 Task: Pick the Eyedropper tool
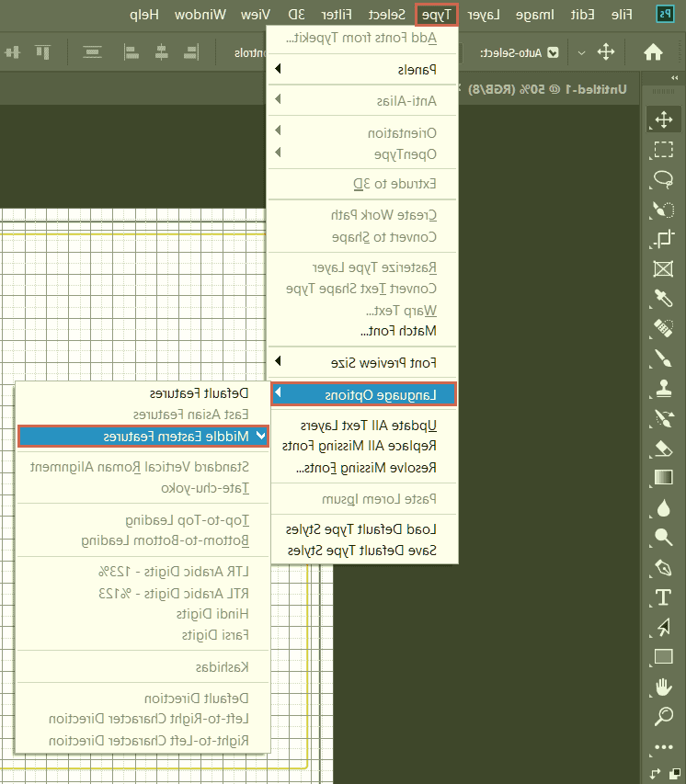click(662, 298)
